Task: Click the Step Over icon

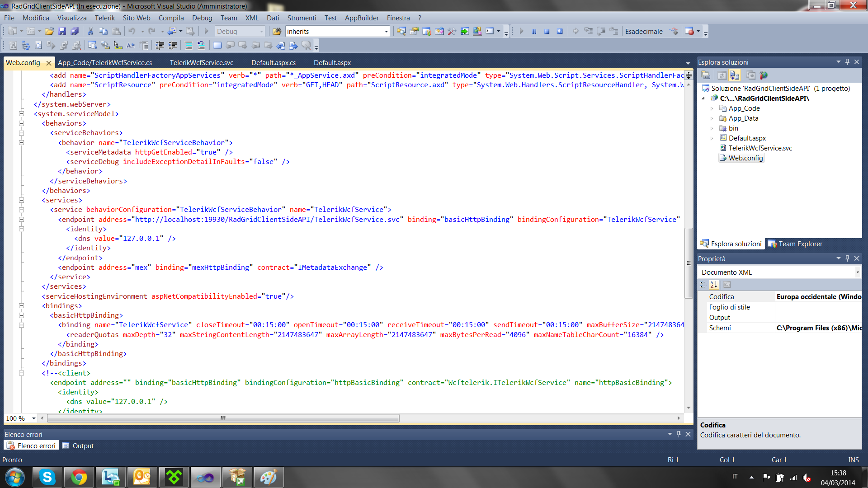Action: (x=601, y=31)
